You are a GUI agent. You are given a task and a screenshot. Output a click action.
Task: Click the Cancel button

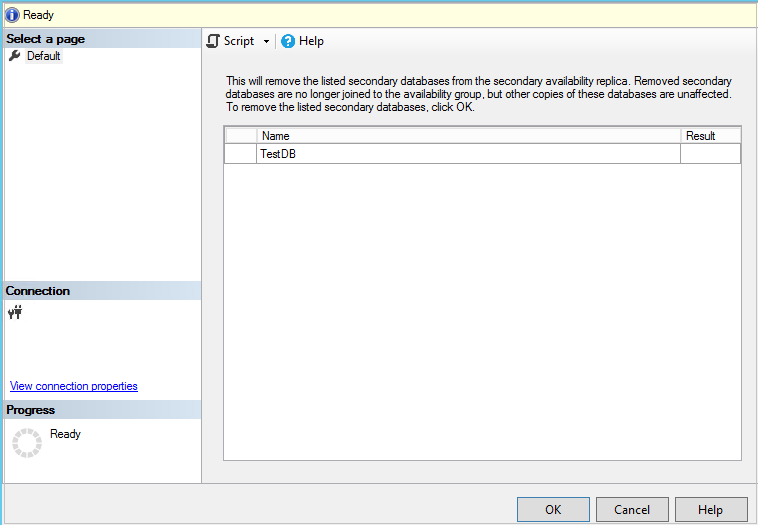point(632,510)
